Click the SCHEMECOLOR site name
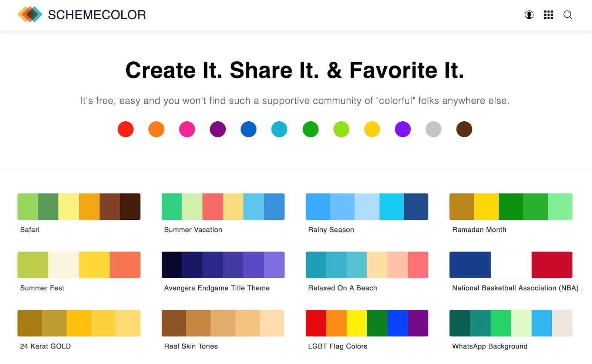The height and width of the screenshot is (364, 592). 97,15
